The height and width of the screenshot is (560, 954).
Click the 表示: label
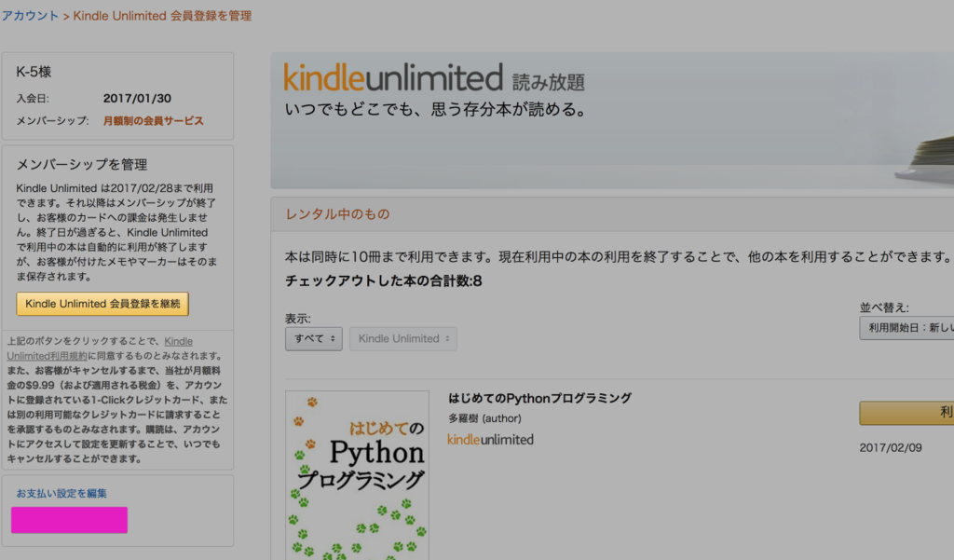[x=298, y=319]
